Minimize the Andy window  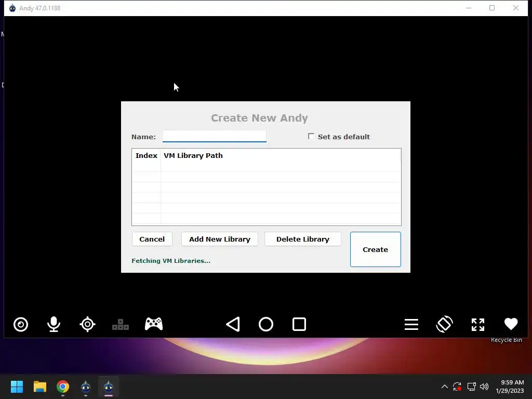469,8
